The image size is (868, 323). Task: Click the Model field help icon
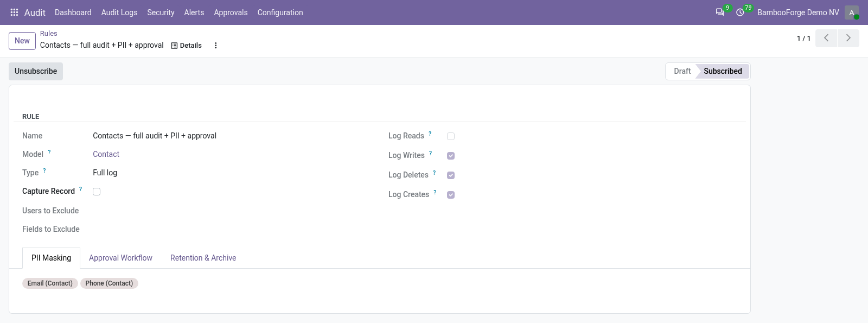(x=49, y=153)
